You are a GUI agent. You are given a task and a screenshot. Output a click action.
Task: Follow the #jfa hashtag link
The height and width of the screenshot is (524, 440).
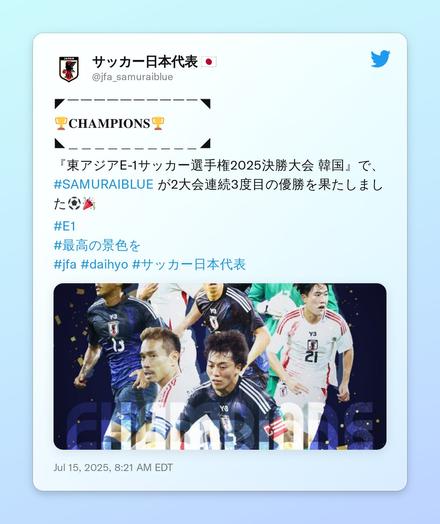pyautogui.click(x=65, y=264)
